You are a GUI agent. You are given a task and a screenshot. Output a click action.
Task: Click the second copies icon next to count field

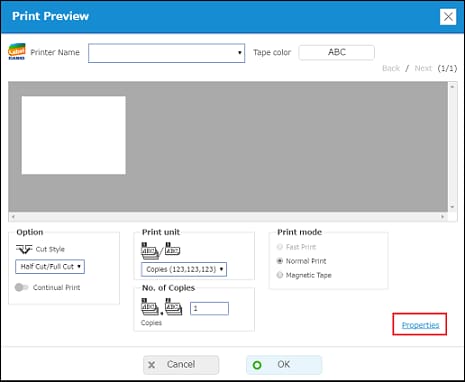pyautogui.click(x=173, y=307)
